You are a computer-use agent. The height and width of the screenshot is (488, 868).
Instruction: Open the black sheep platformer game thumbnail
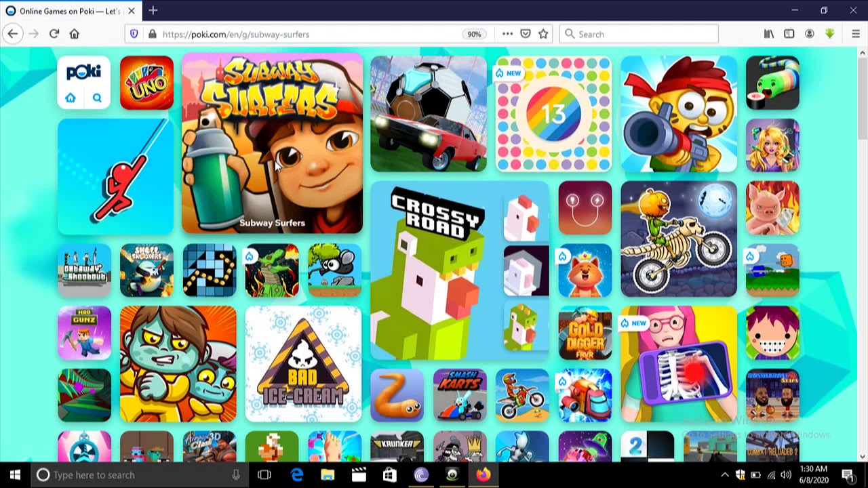[x=334, y=270]
